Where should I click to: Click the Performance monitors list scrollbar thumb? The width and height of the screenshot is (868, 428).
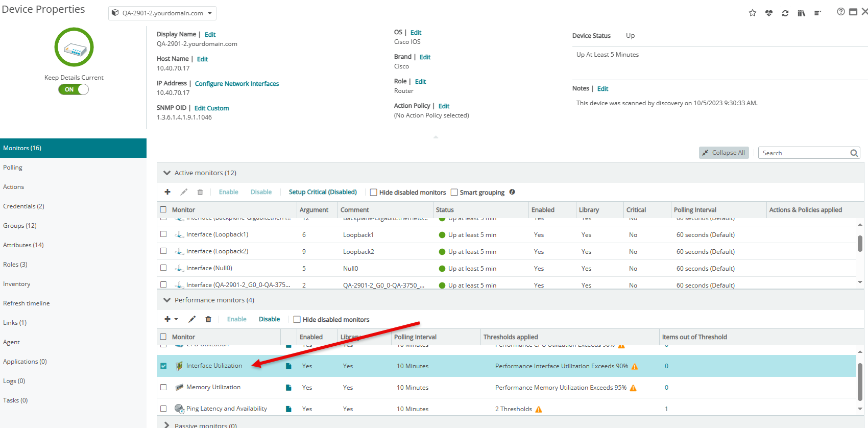860,382
